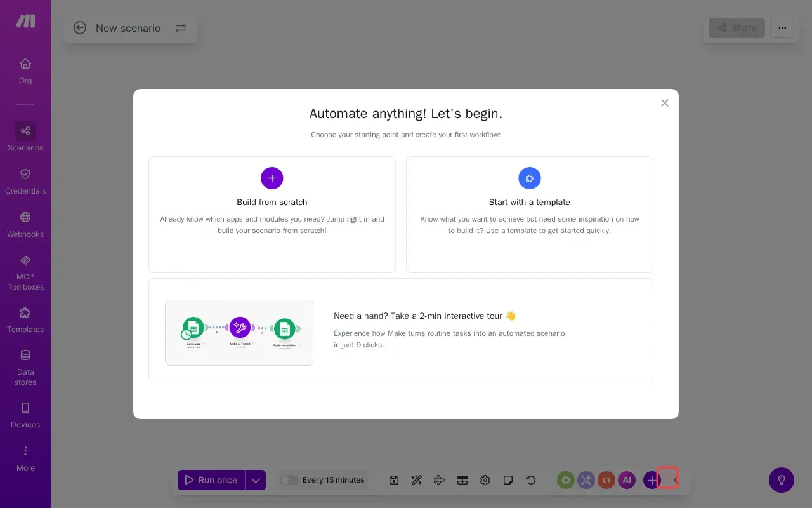The width and height of the screenshot is (812, 508).
Task: Click the undo arrow in the bottom toolbar
Action: 531,480
